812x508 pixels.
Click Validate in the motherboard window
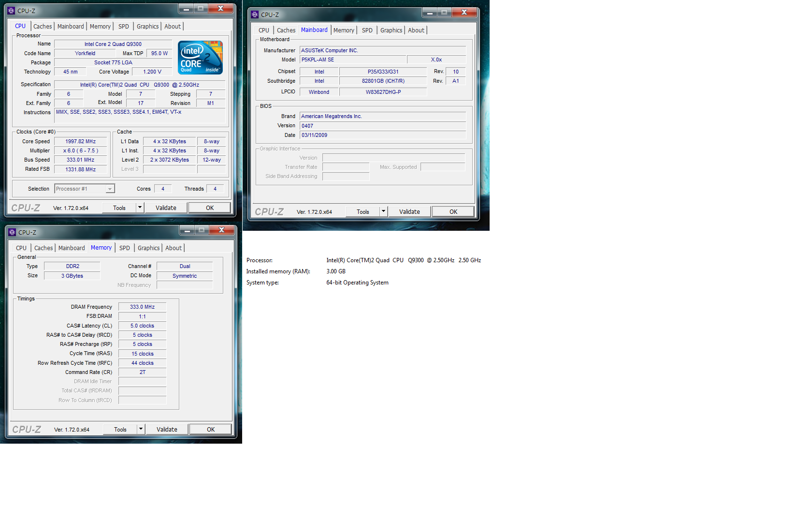pyautogui.click(x=409, y=212)
